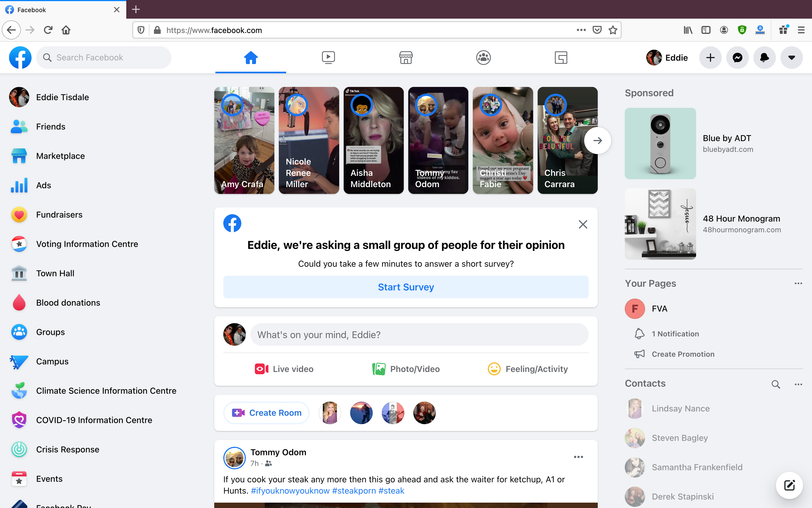Open the Create plus menu
Screen dimensions: 812x508
click(710, 58)
